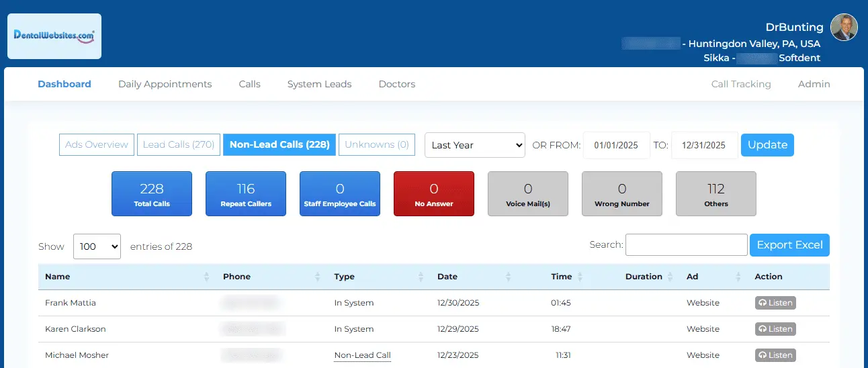Listen to Frank Mattia call recording

[x=775, y=303]
